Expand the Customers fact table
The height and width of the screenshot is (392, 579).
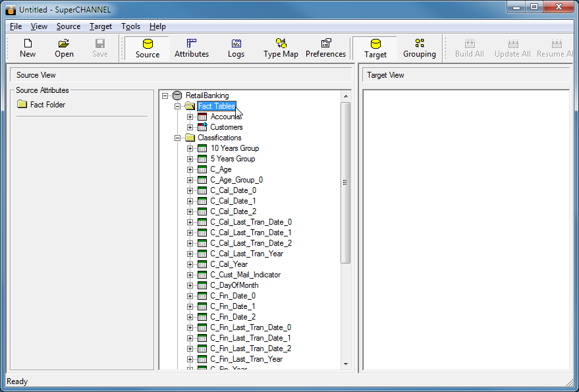tap(190, 127)
